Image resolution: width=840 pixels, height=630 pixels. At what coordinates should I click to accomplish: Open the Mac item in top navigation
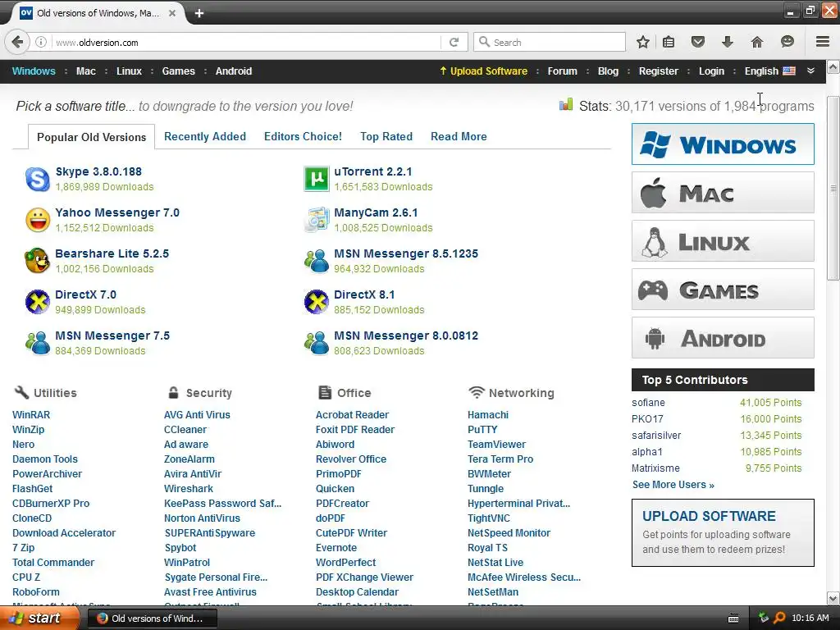click(85, 71)
